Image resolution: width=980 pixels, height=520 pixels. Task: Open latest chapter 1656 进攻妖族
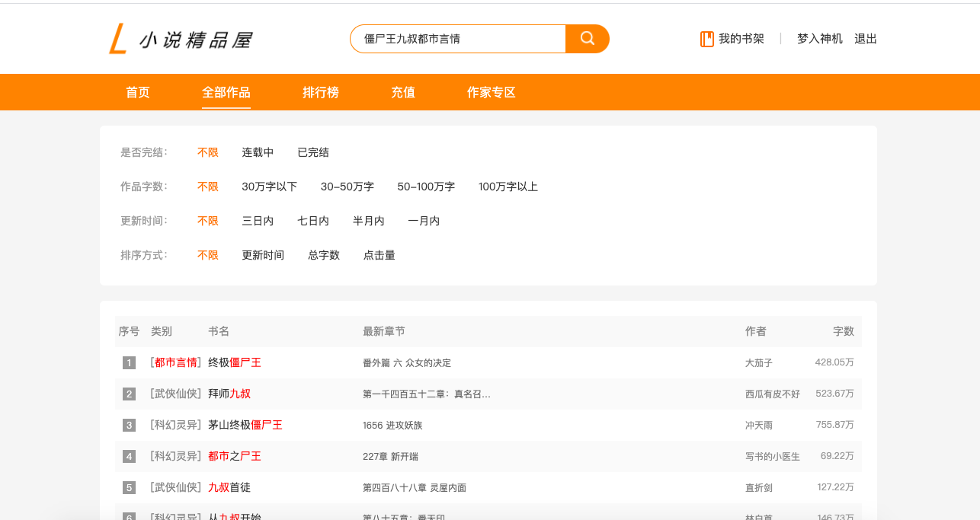pos(392,425)
